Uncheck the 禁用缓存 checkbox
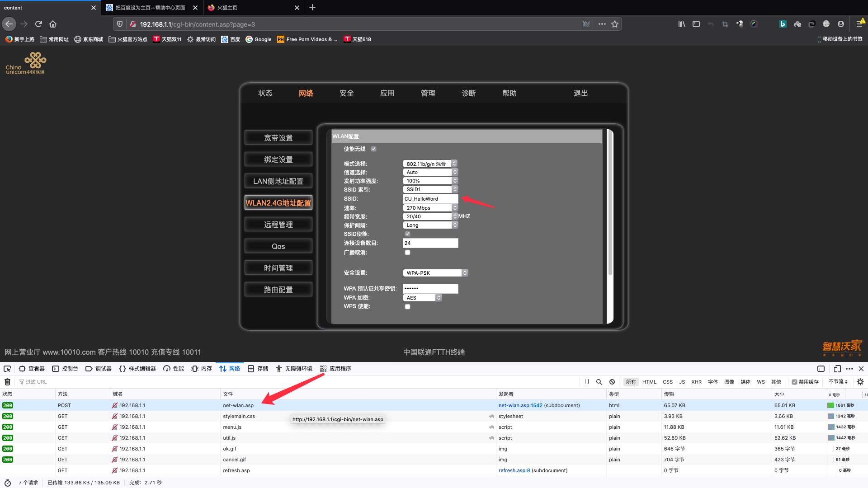Viewport: 868px width, 488px height. click(x=794, y=382)
